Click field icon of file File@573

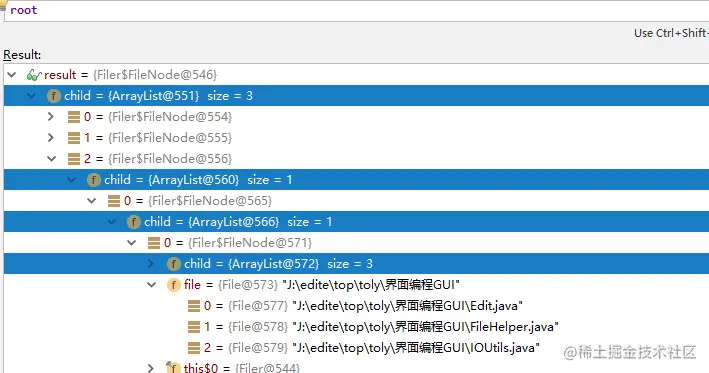pos(174,285)
